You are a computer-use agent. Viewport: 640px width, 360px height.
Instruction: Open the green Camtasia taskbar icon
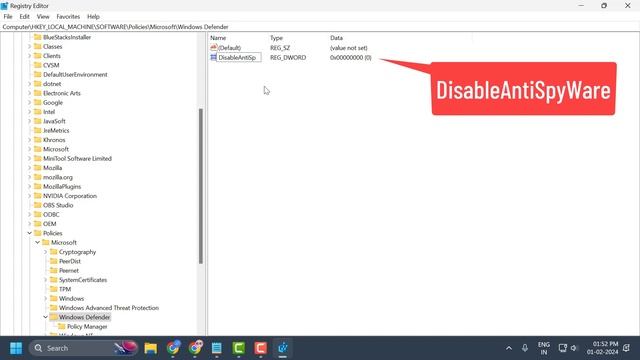[x=239, y=348]
